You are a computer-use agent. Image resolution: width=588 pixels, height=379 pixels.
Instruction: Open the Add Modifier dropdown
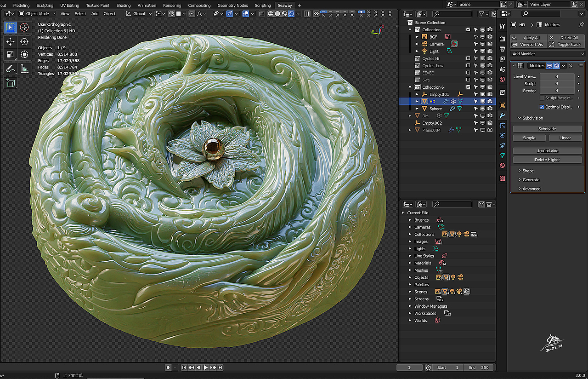(x=548, y=54)
